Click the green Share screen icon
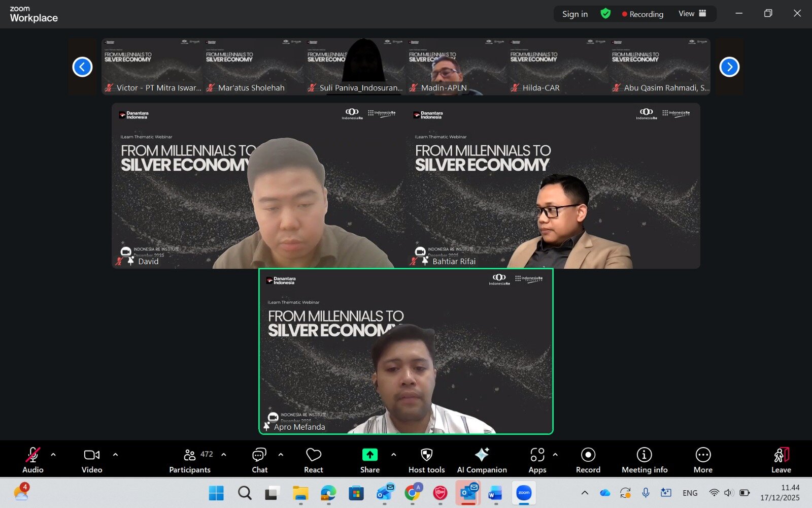The image size is (812, 508). click(369, 455)
